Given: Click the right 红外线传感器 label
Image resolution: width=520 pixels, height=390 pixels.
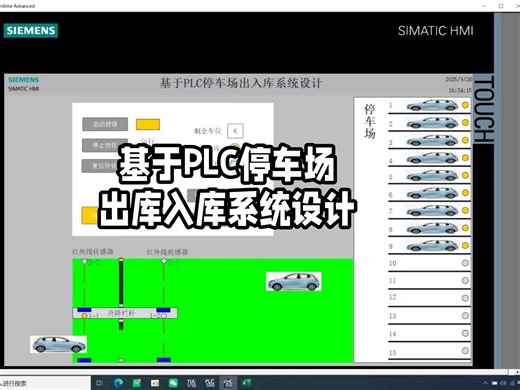Looking at the screenshot, I should (x=167, y=252).
